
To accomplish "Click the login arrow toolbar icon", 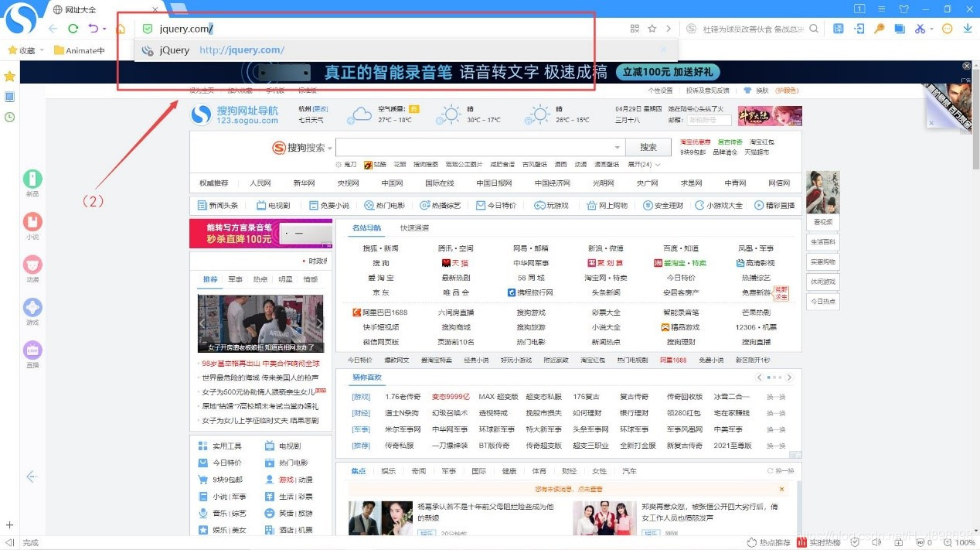I will (x=859, y=29).
